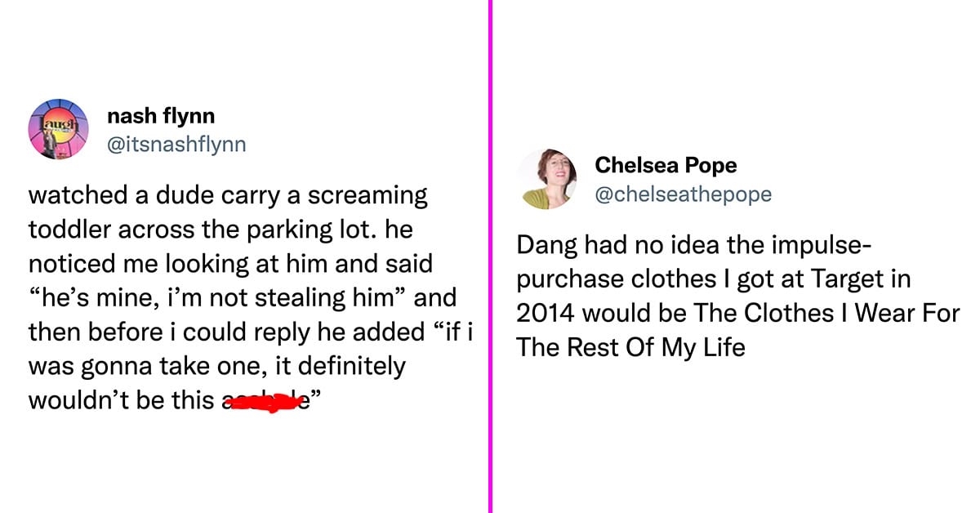
Task: Click the line 'noticed me looking at him and said'
Action: pyautogui.click(x=229, y=264)
